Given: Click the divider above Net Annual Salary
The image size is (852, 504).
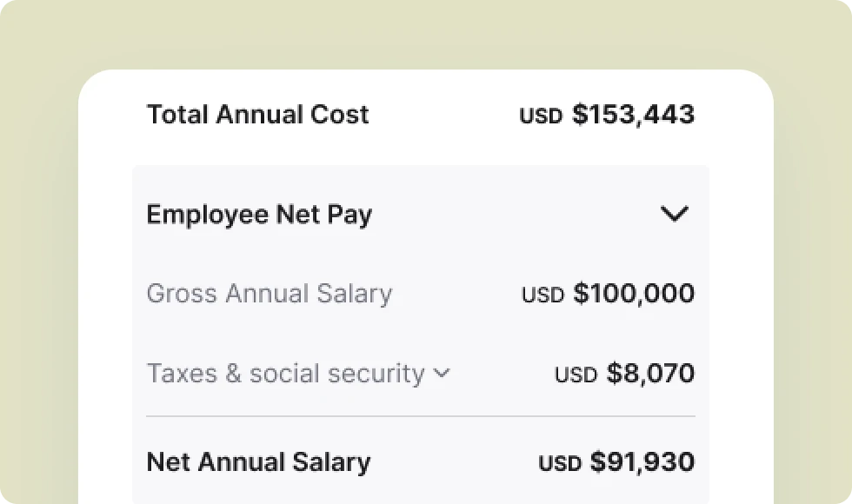Looking at the screenshot, I should point(421,417).
